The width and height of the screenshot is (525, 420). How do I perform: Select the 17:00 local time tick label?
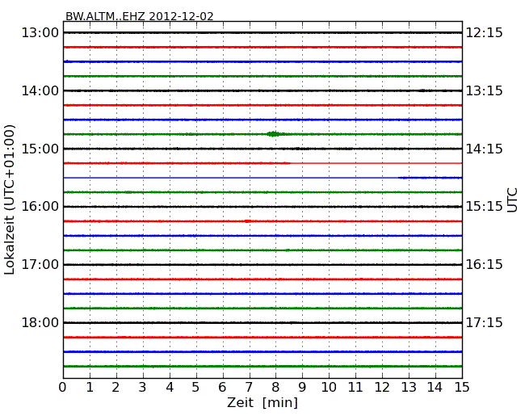[40, 265]
